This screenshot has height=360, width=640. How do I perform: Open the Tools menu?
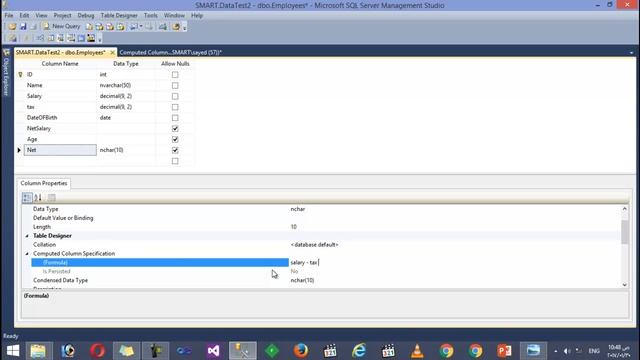pos(150,16)
